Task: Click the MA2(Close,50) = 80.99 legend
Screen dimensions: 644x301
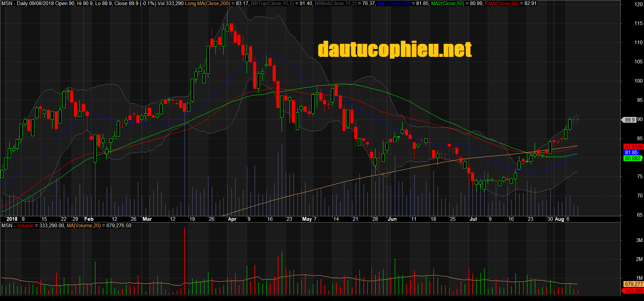Action: click(457, 3)
